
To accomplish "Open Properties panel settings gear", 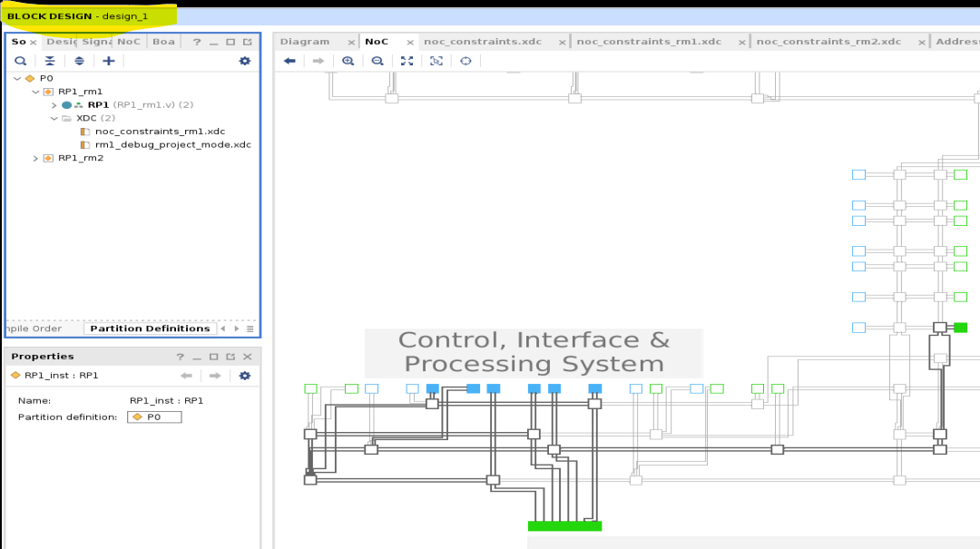I will pos(244,375).
